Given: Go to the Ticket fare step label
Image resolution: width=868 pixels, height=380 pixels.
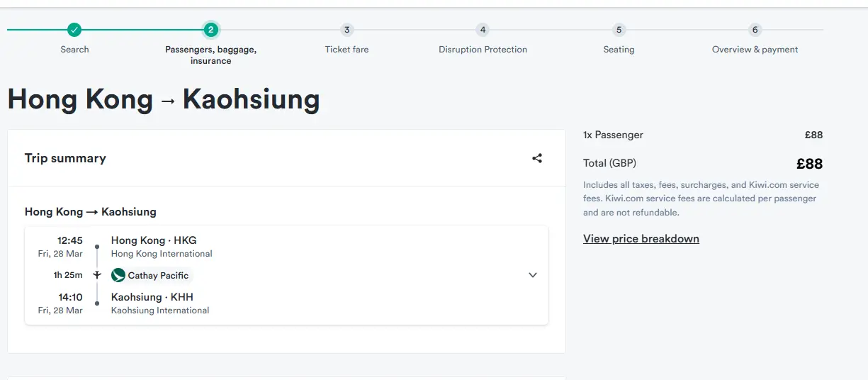Looking at the screenshot, I should (x=346, y=50).
